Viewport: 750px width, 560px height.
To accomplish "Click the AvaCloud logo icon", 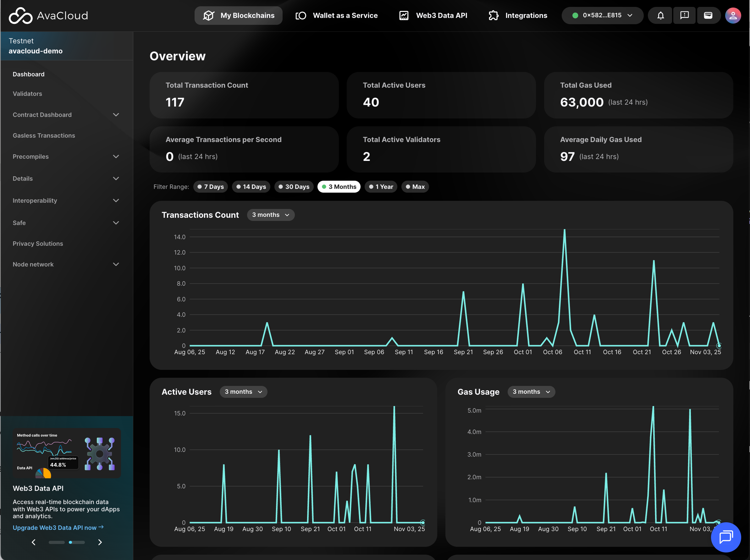I will pyautogui.click(x=20, y=16).
